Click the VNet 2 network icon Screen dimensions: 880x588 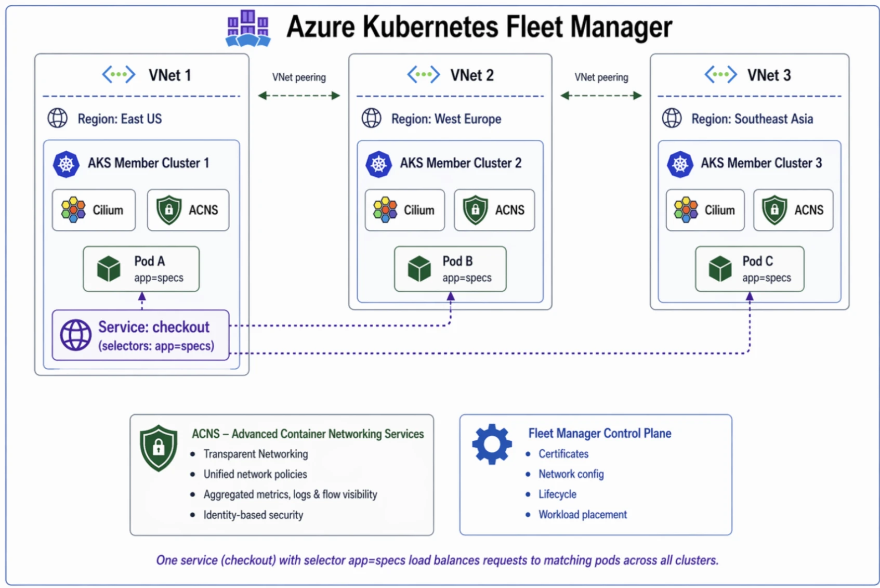[423, 75]
